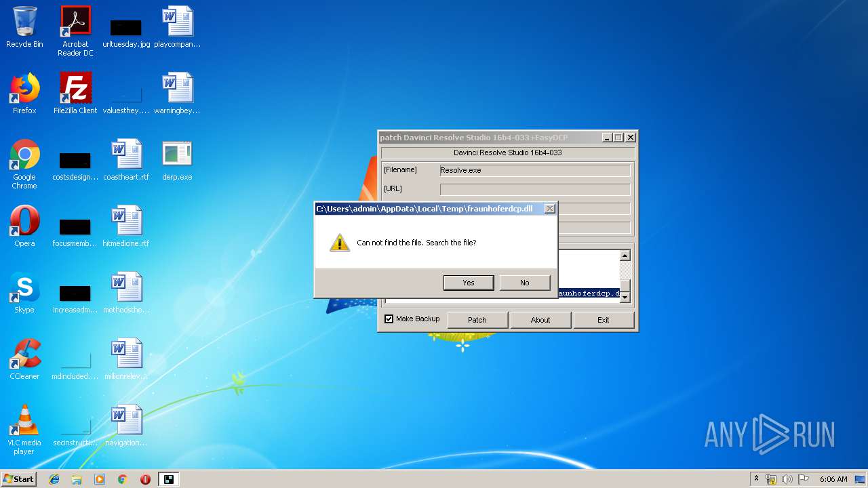The height and width of the screenshot is (488, 868).
Task: Launch Acrobat Reader DC shortcut
Action: click(x=75, y=31)
